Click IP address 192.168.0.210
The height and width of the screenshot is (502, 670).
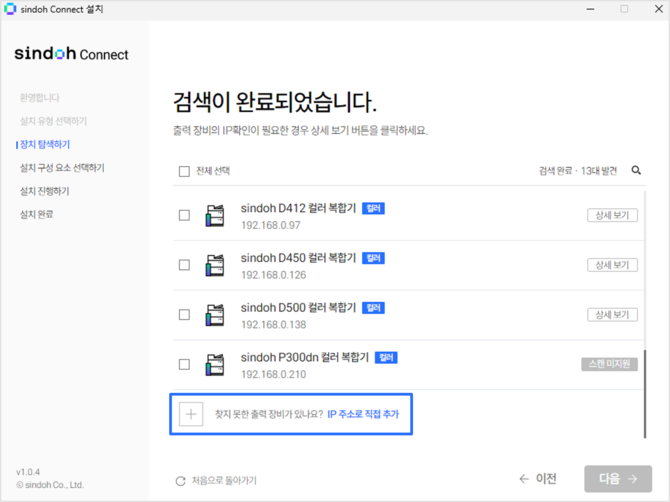(273, 375)
